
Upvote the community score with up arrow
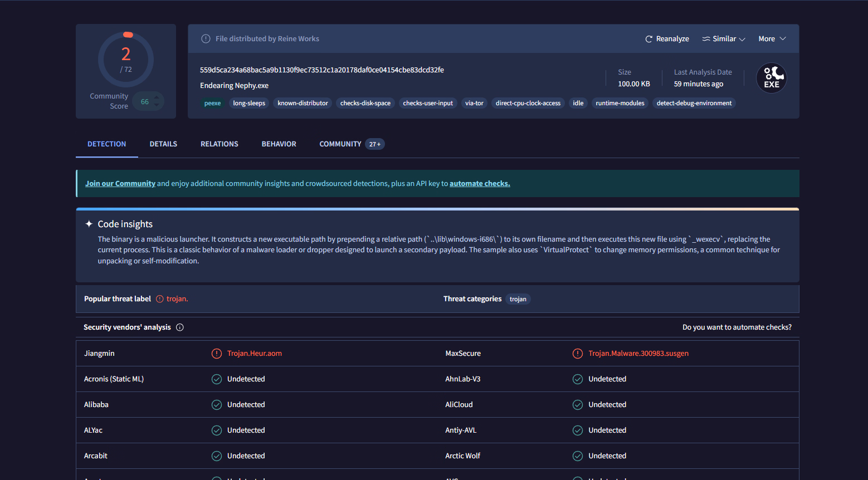(157, 97)
